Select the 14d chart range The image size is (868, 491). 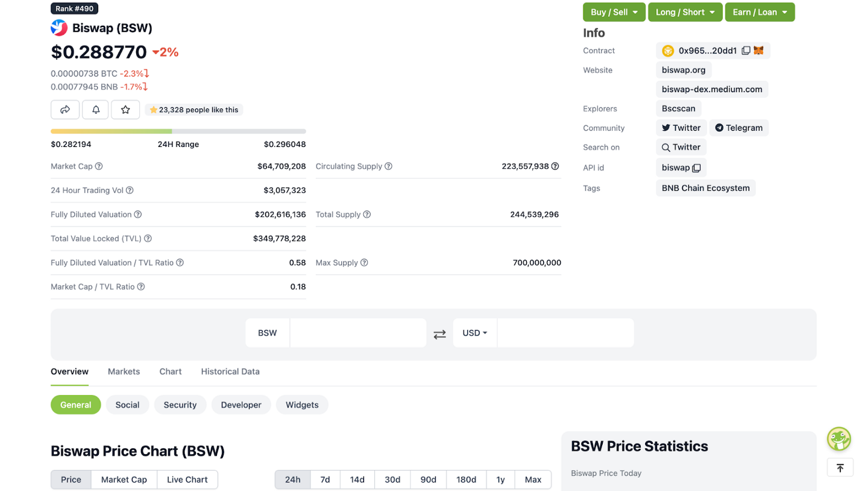(x=357, y=480)
